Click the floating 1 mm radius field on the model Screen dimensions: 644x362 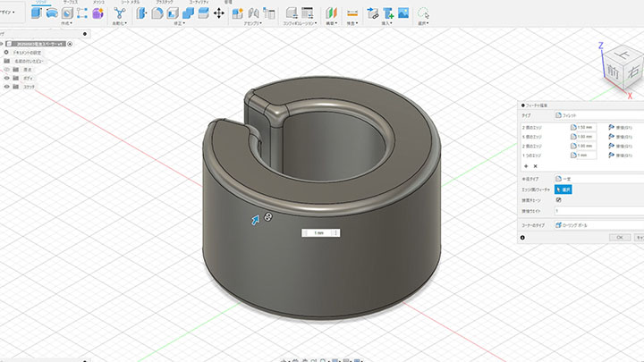(x=320, y=233)
